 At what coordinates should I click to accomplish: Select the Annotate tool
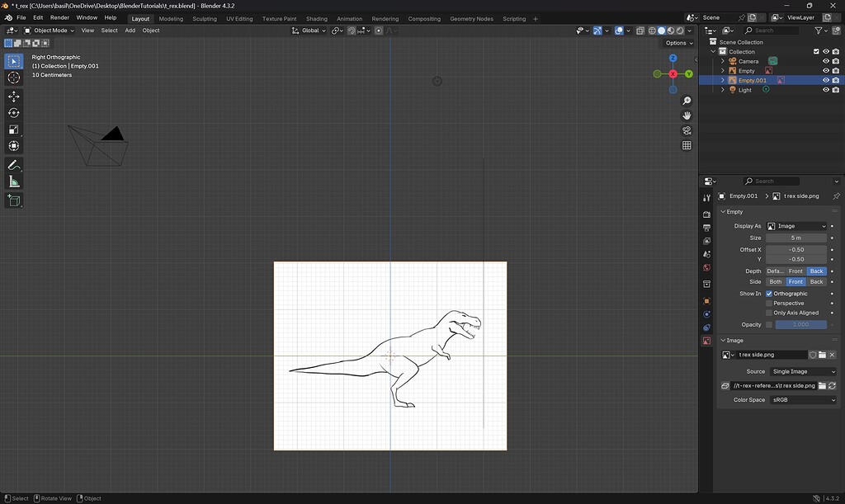13,164
